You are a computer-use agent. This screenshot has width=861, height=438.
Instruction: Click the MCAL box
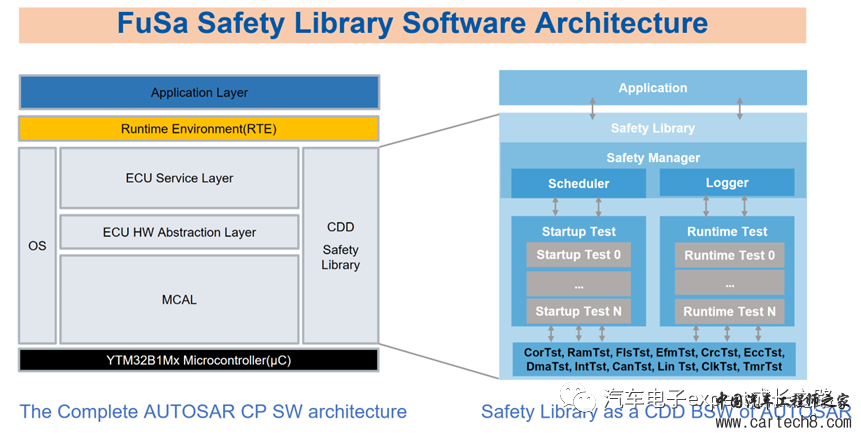coord(179,300)
